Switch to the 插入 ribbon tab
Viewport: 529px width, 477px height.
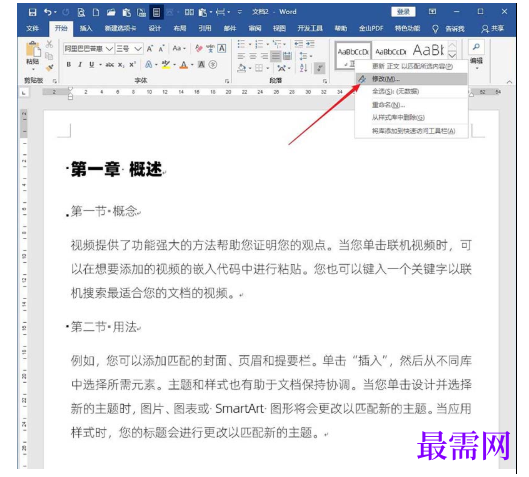86,28
